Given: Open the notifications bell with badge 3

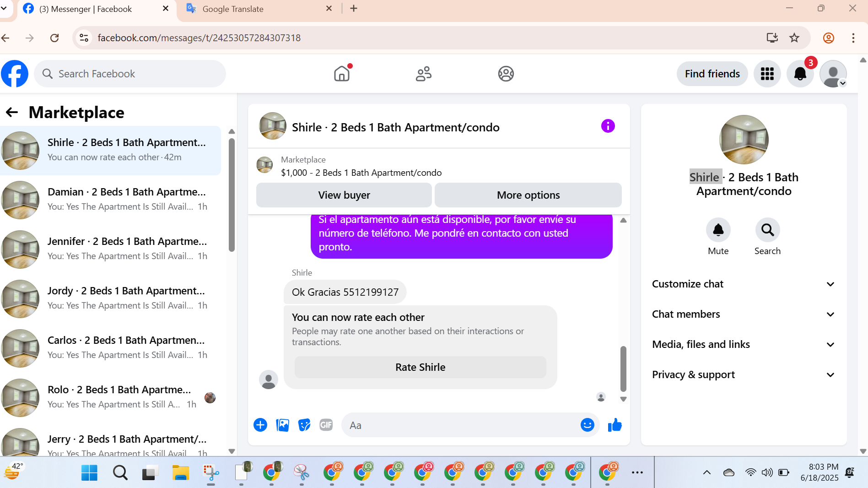Looking at the screenshot, I should [800, 74].
